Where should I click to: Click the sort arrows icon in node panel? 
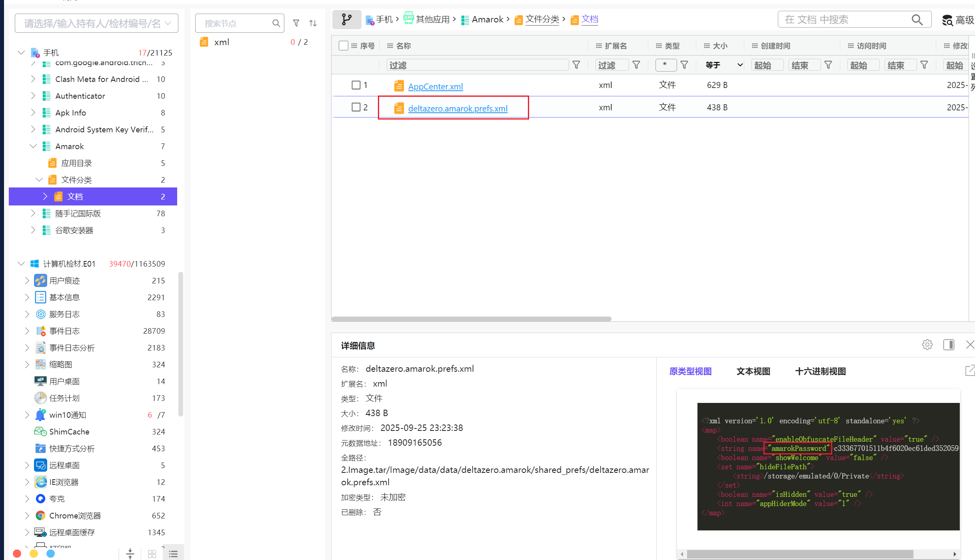[313, 23]
